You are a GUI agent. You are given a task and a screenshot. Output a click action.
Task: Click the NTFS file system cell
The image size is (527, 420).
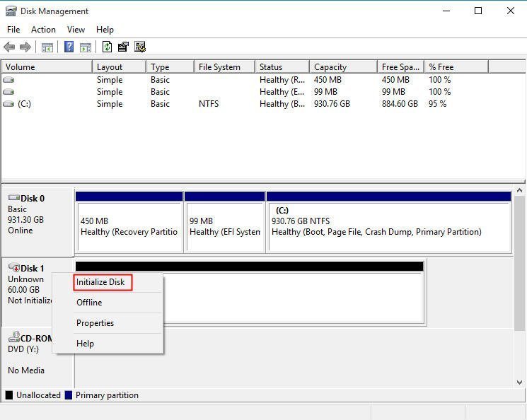209,104
